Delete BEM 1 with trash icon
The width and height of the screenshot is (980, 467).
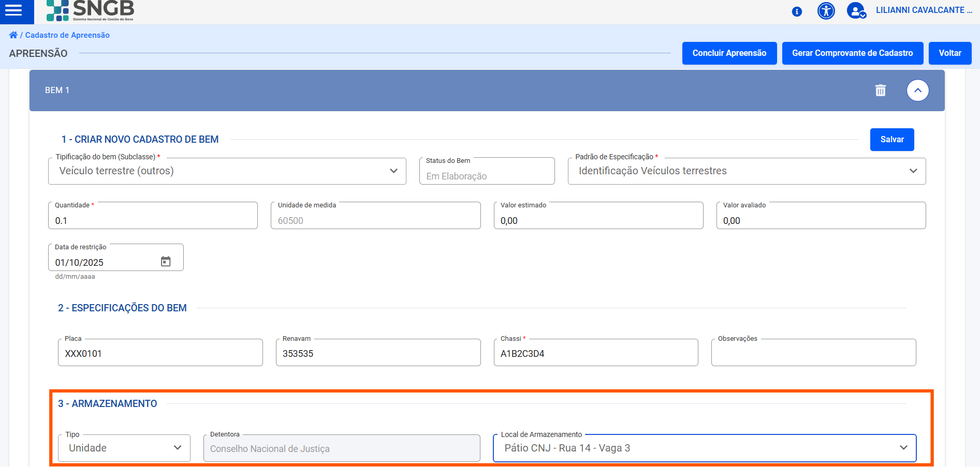tap(880, 91)
